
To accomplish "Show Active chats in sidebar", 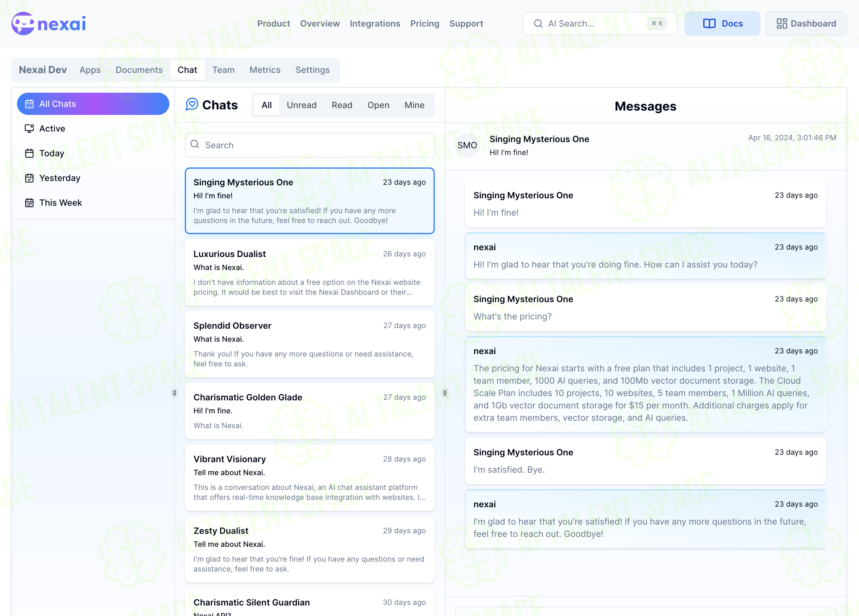I will coord(93,128).
